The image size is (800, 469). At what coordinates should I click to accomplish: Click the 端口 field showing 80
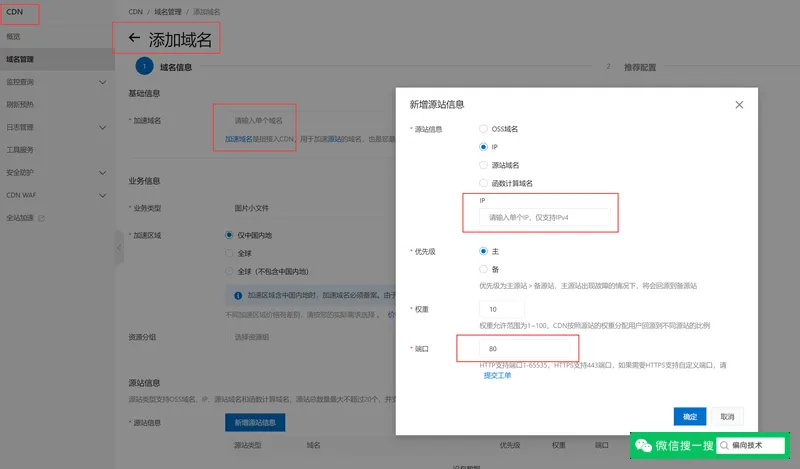point(524,349)
